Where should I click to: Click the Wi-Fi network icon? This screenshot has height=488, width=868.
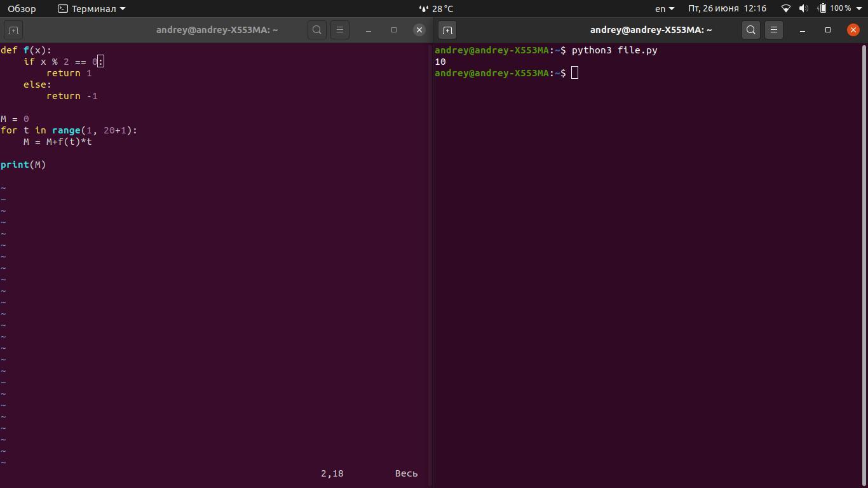click(x=786, y=9)
